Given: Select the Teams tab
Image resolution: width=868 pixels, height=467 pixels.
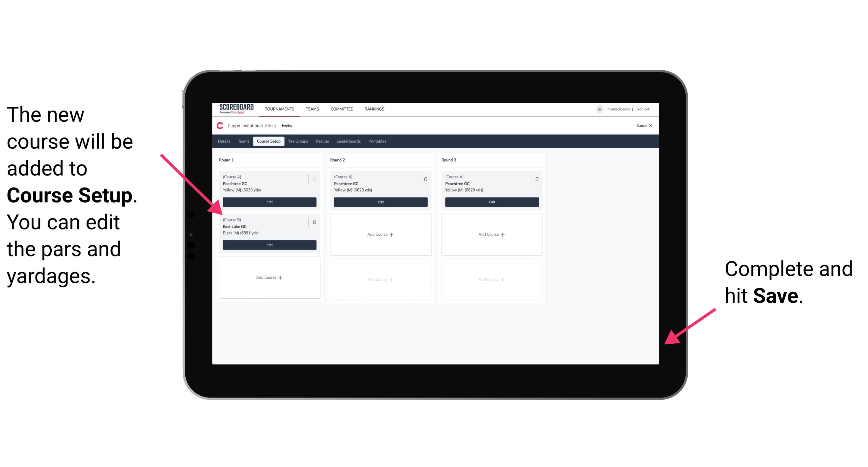Looking at the screenshot, I should click(242, 143).
